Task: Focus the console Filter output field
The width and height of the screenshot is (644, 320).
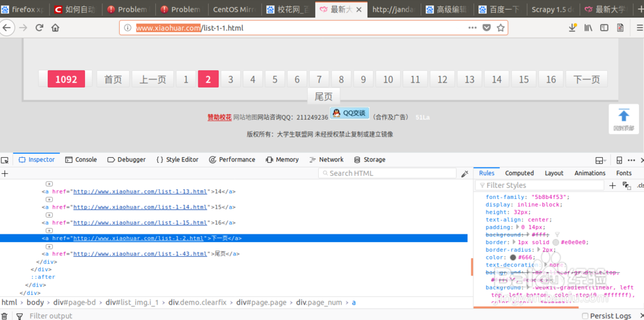Action: point(50,316)
